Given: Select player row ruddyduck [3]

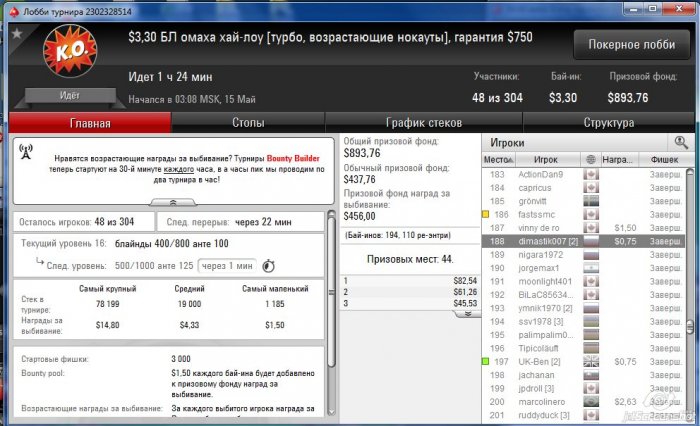Looking at the screenshot, I should click(x=583, y=415).
